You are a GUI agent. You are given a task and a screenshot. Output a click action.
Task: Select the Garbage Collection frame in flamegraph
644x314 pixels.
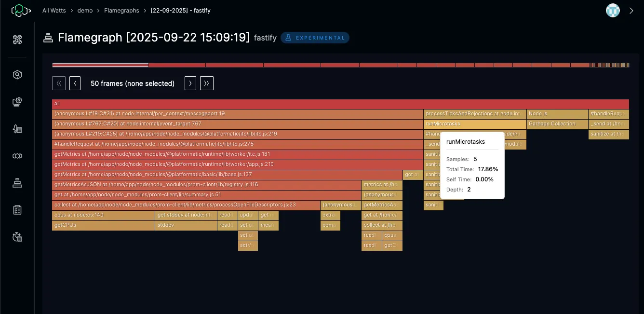click(557, 124)
